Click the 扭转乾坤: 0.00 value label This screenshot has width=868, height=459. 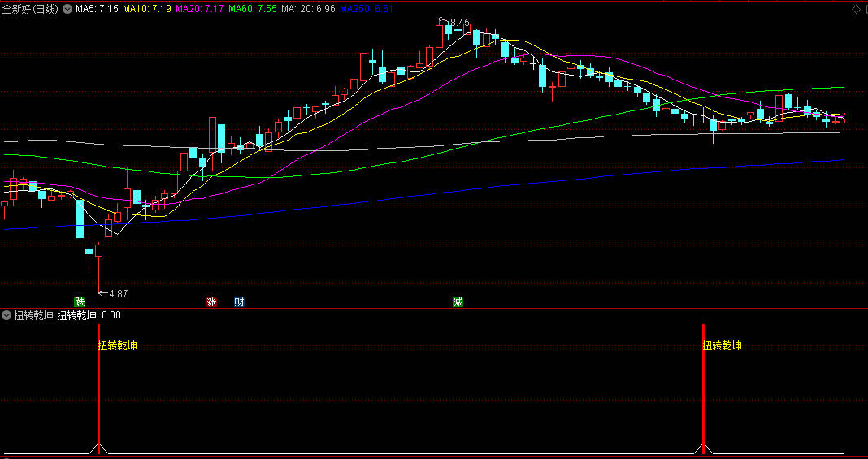tap(89, 316)
